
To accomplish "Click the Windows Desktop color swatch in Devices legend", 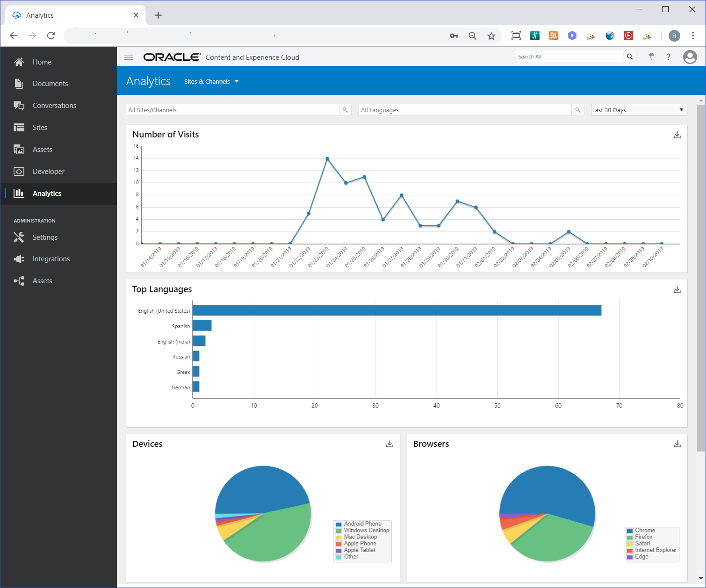I will 339,531.
